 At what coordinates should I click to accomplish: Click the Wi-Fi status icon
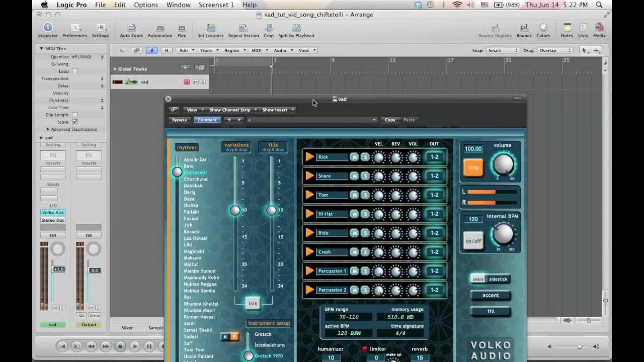tap(457, 5)
